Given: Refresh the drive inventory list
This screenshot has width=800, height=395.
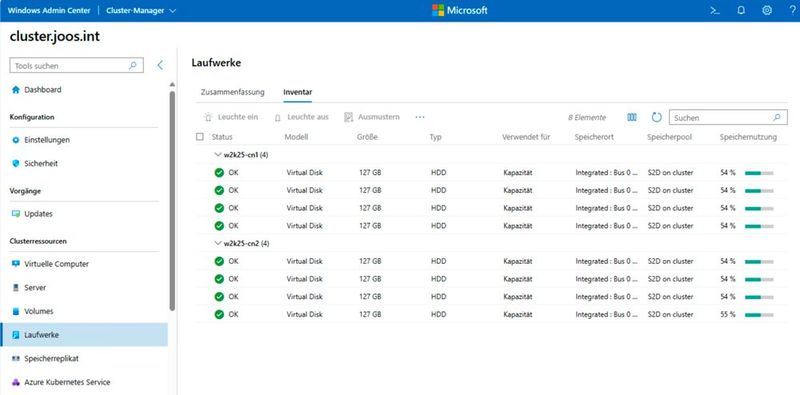Looking at the screenshot, I should [x=657, y=117].
